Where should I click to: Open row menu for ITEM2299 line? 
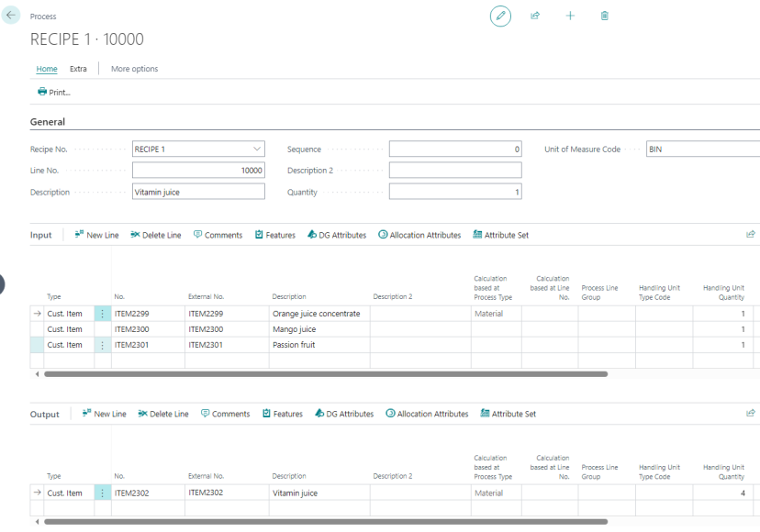(102, 314)
